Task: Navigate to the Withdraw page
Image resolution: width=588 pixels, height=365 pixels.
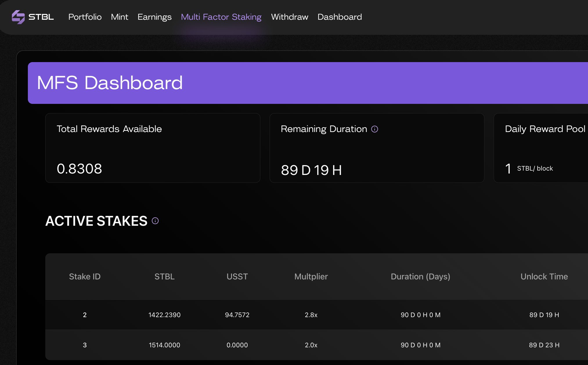Action: (289, 17)
